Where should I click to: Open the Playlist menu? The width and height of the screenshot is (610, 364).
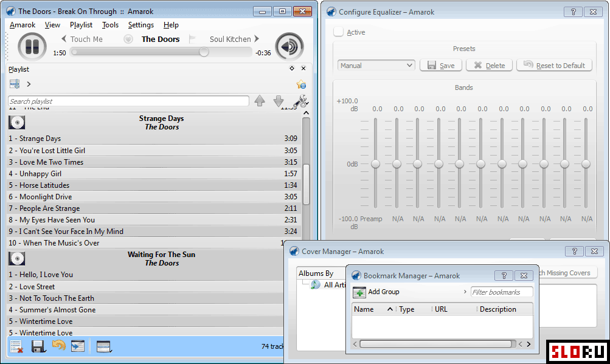click(81, 25)
